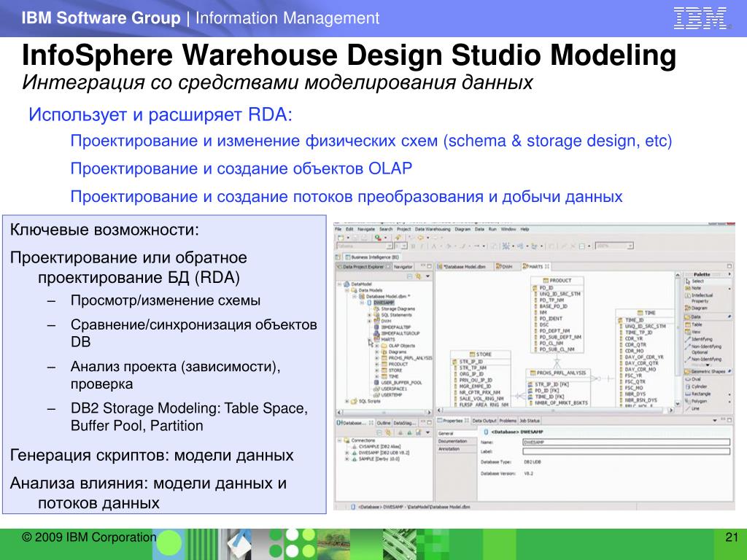This screenshot has height=560, width=747.
Task: Open the Navigate menu
Action: point(366,229)
